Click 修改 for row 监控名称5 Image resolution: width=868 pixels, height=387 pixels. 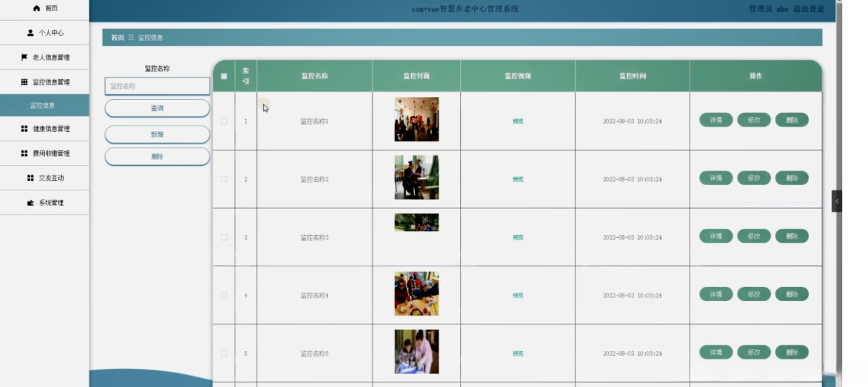pyautogui.click(x=754, y=352)
